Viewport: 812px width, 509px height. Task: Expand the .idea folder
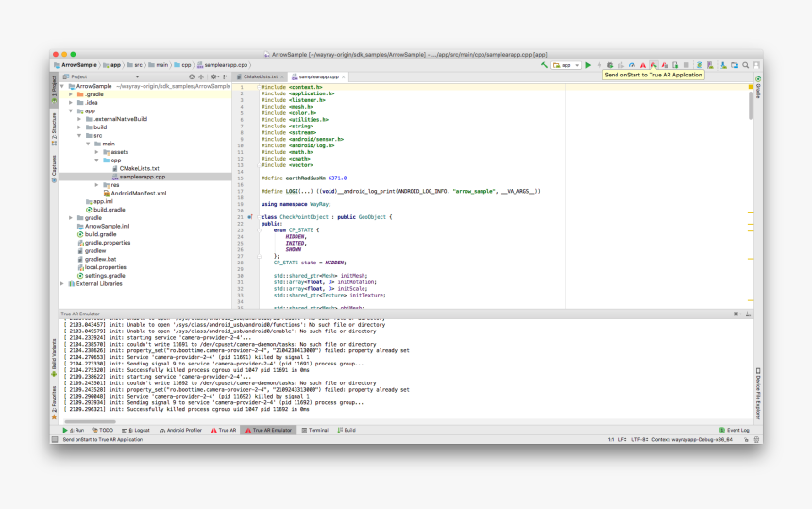71,103
